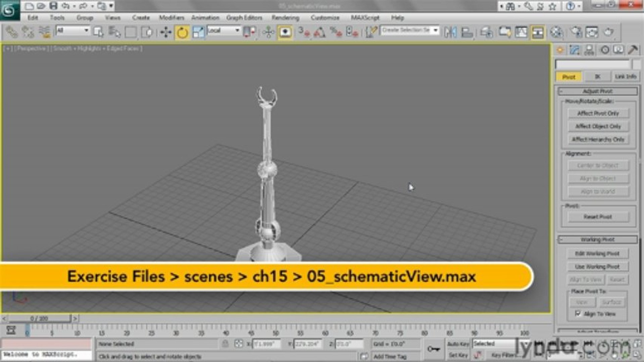Screen dimensions: 644x362
Task: Toggle Auto Key animation mode
Action: [x=458, y=344]
